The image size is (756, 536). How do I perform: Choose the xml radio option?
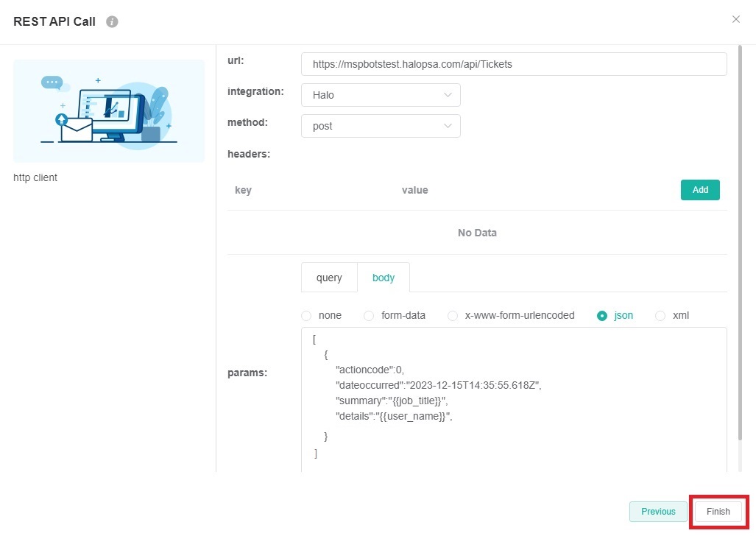(x=660, y=315)
